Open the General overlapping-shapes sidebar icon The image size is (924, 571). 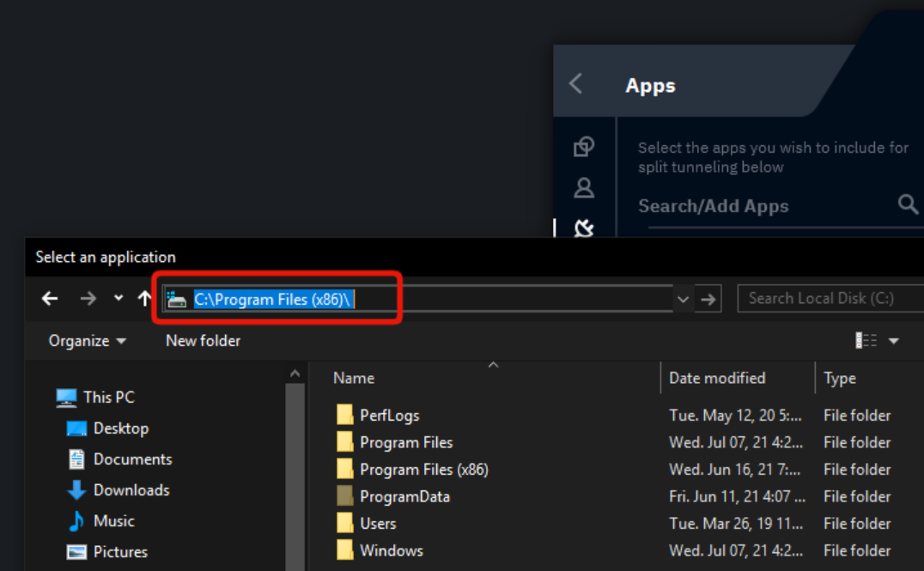pos(584,147)
